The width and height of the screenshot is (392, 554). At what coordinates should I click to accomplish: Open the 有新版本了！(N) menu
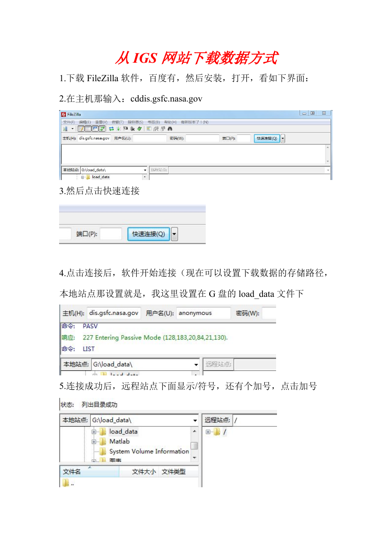pos(195,122)
